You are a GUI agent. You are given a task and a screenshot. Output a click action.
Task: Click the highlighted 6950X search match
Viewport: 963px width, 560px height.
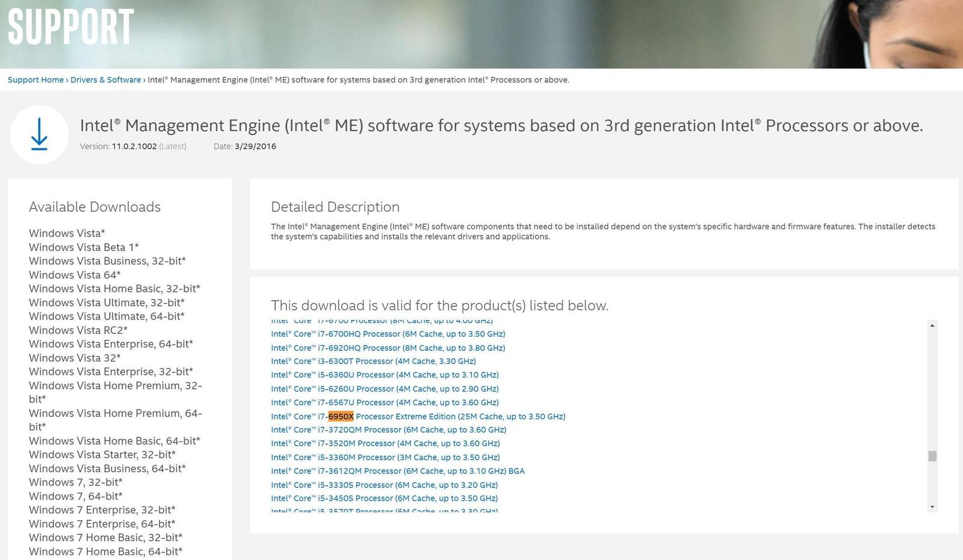click(339, 416)
